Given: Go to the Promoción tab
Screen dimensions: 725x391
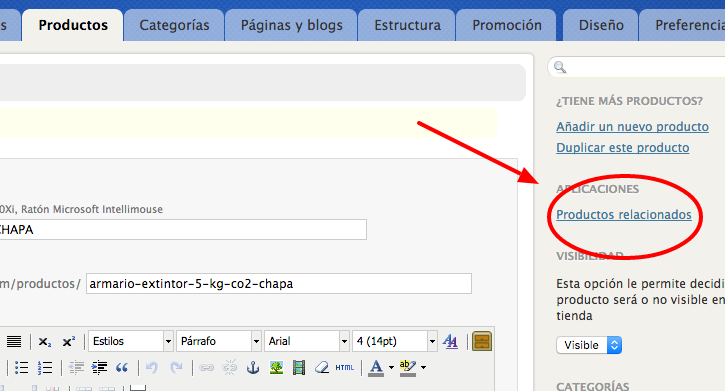Looking at the screenshot, I should tap(507, 25).
